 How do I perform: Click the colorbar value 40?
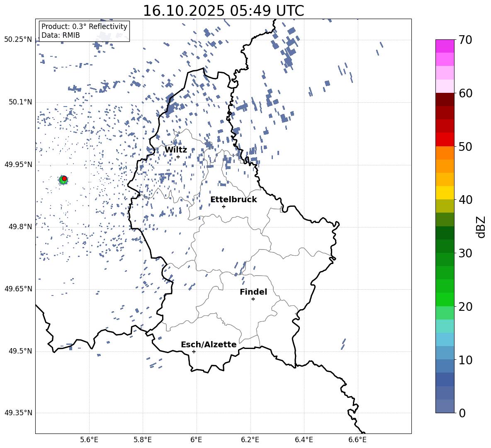pos(465,200)
